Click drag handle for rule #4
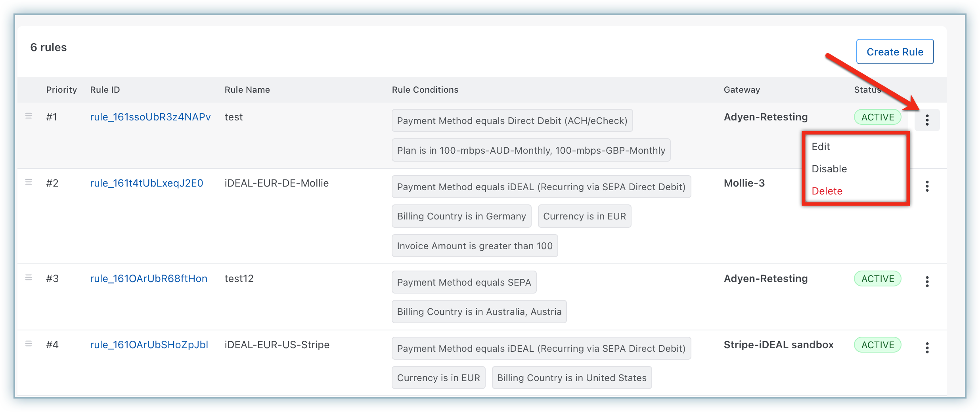Screen dimensions: 980x412 pos(29,344)
